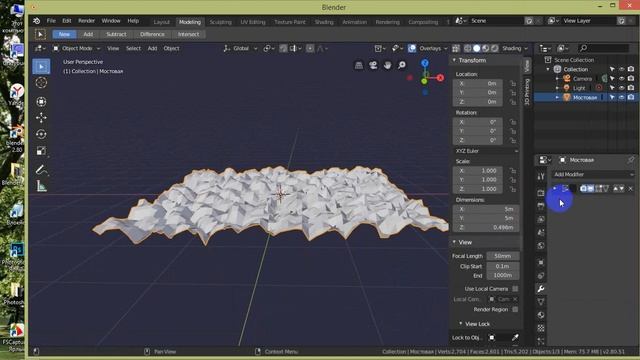Open the Modifiers wrench properties tab

tap(541, 289)
